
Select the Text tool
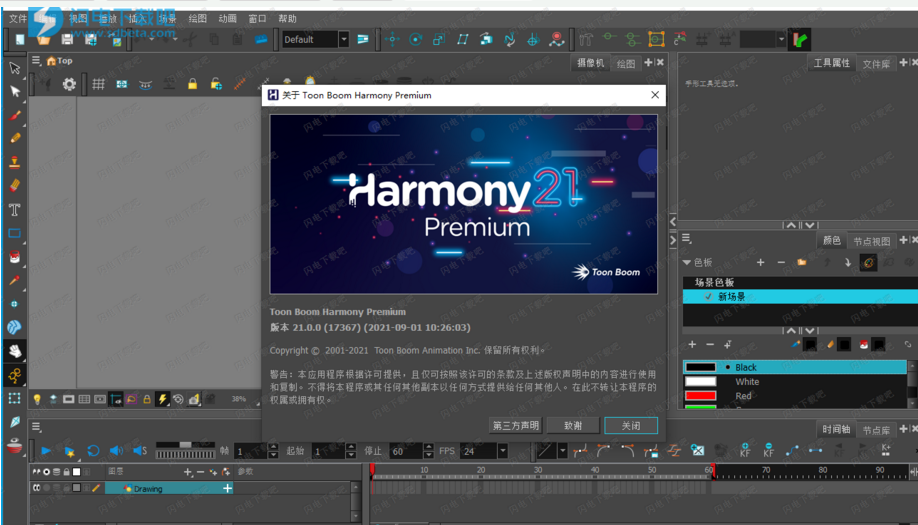click(15, 210)
